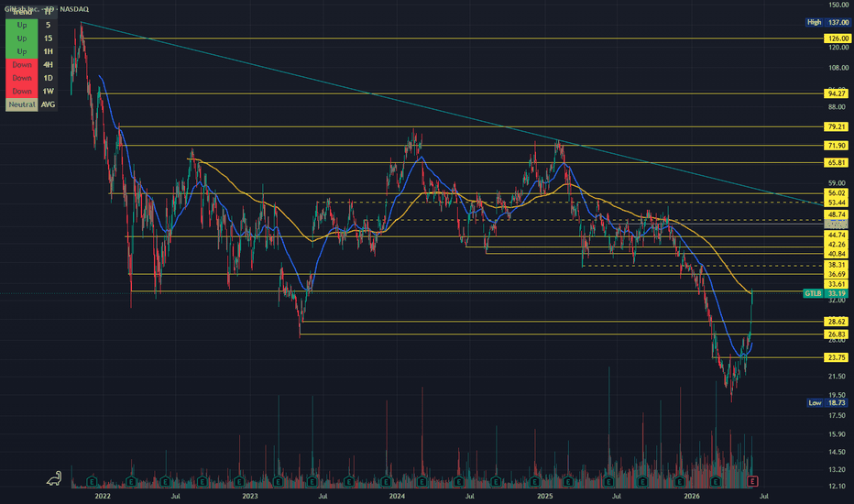The height and width of the screenshot is (504, 854).
Task: Click the 2022 label on the time axis
Action: pyautogui.click(x=103, y=496)
